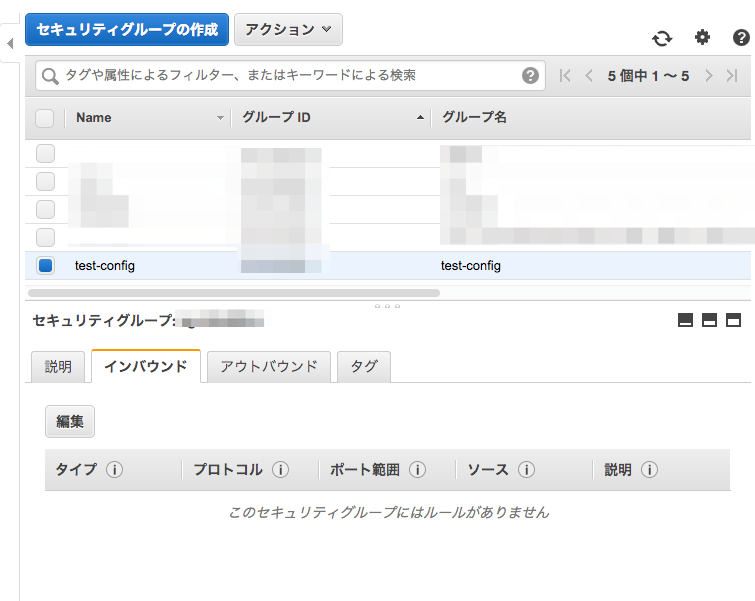Open the Name column dropdown arrow
The image size is (755, 601).
220,118
